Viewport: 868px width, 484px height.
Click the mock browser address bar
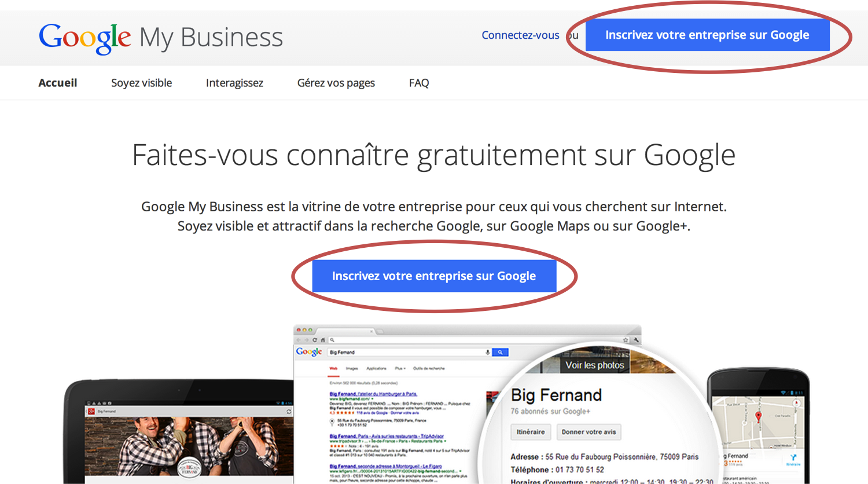[479, 340]
